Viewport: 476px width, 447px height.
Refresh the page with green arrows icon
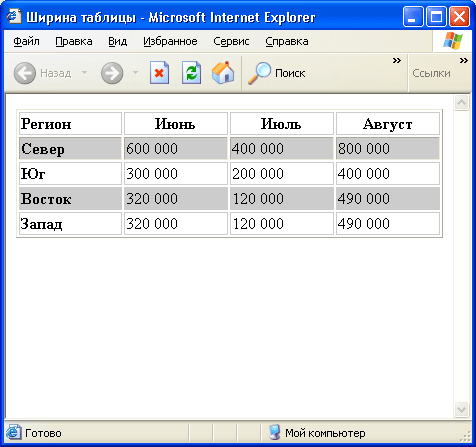(191, 73)
